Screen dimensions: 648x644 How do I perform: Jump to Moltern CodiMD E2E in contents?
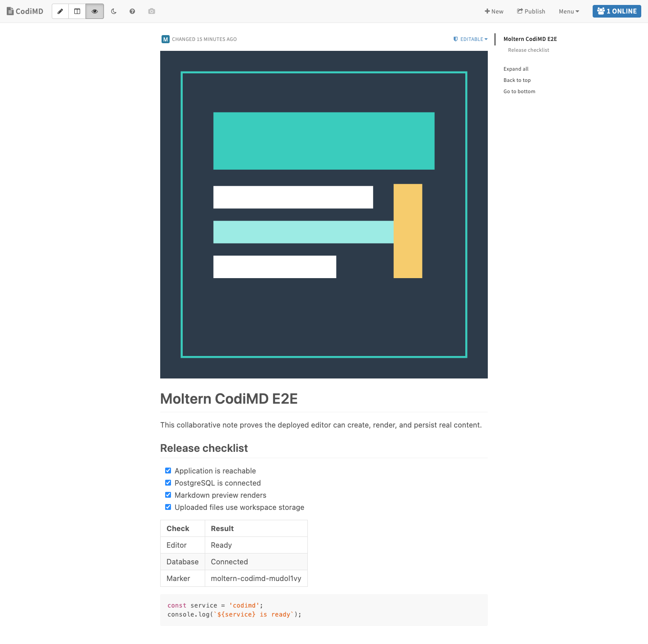tap(530, 39)
